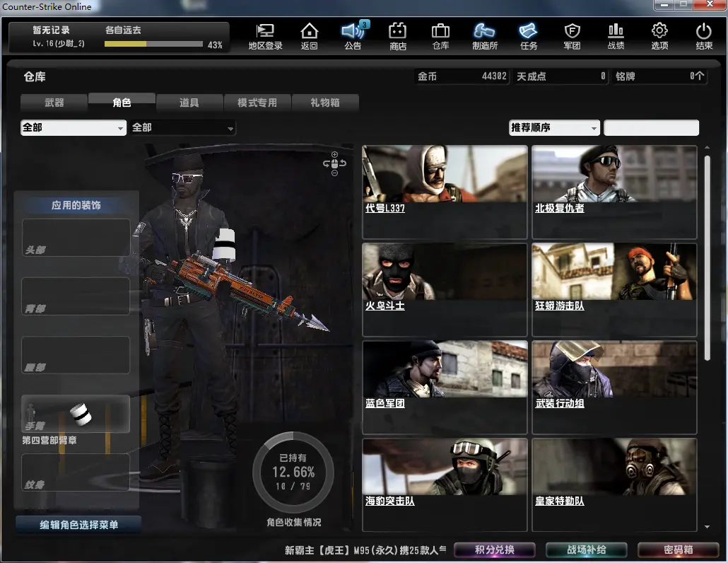Click the 纹身 tattoo decoration slot

tap(76, 472)
